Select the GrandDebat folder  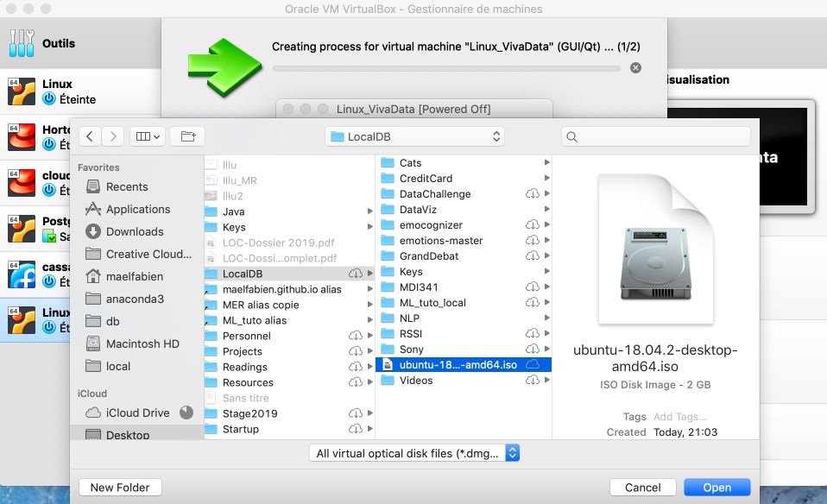click(464, 256)
